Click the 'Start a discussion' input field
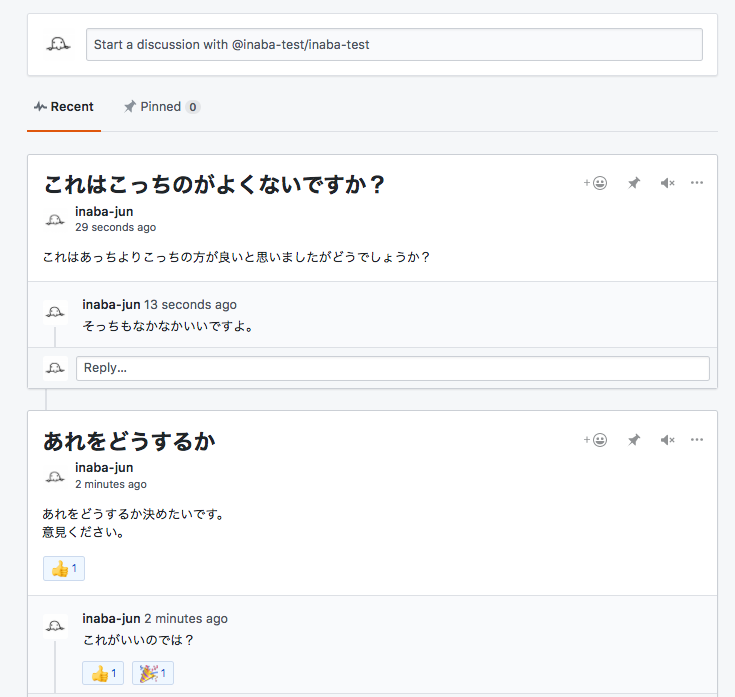735x697 pixels. tap(394, 44)
